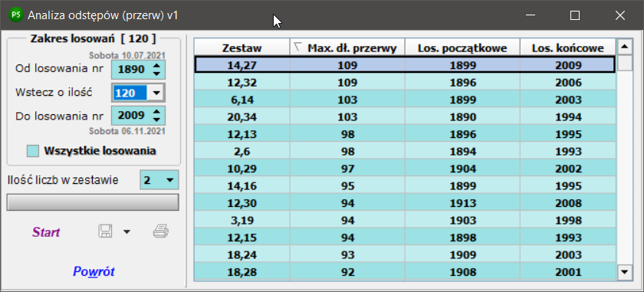The width and height of the screenshot is (644, 292).
Task: Sort by the Zestaw column header
Action: (x=242, y=48)
